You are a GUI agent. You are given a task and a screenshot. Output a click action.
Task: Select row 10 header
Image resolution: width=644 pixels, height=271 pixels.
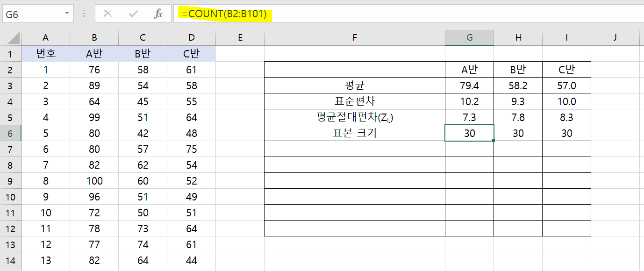(x=11, y=197)
